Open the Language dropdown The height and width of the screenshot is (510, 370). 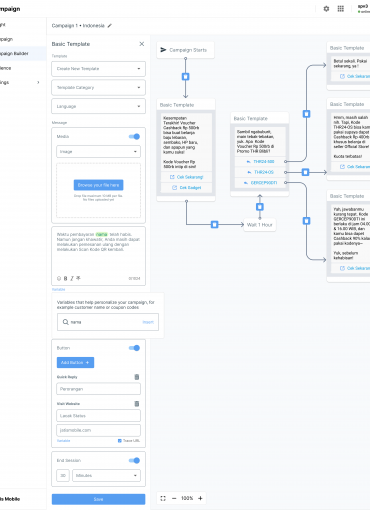[x=99, y=106]
